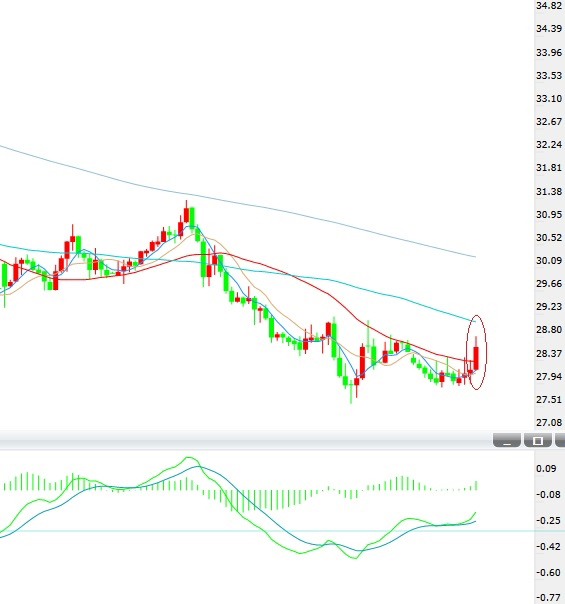
Task: Click the 30.95 price axis label
Action: click(x=549, y=215)
